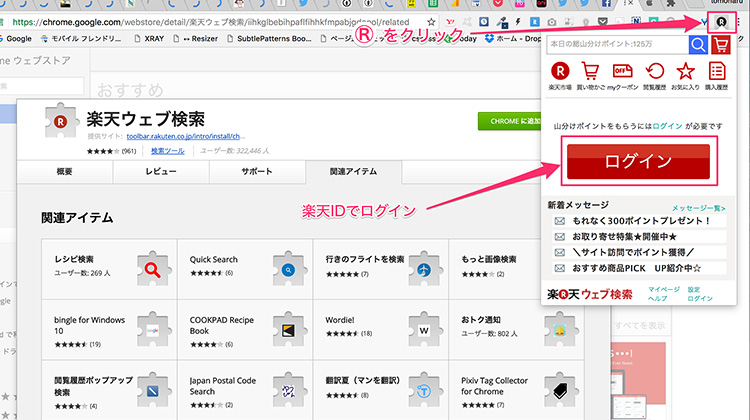Click the camera extension icon in toolbar
Image resolution: width=750 pixels, height=420 pixels.
[x=551, y=22]
